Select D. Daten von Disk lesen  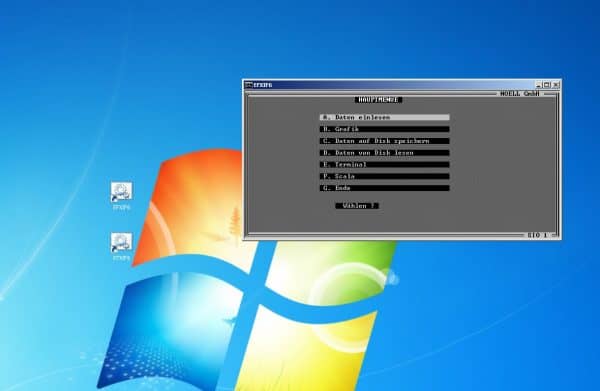point(385,153)
